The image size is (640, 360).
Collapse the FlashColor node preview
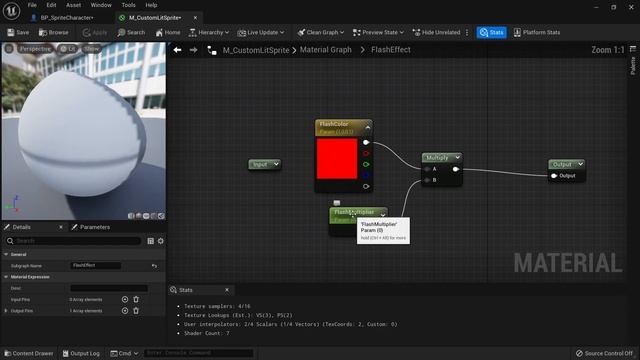(x=368, y=128)
